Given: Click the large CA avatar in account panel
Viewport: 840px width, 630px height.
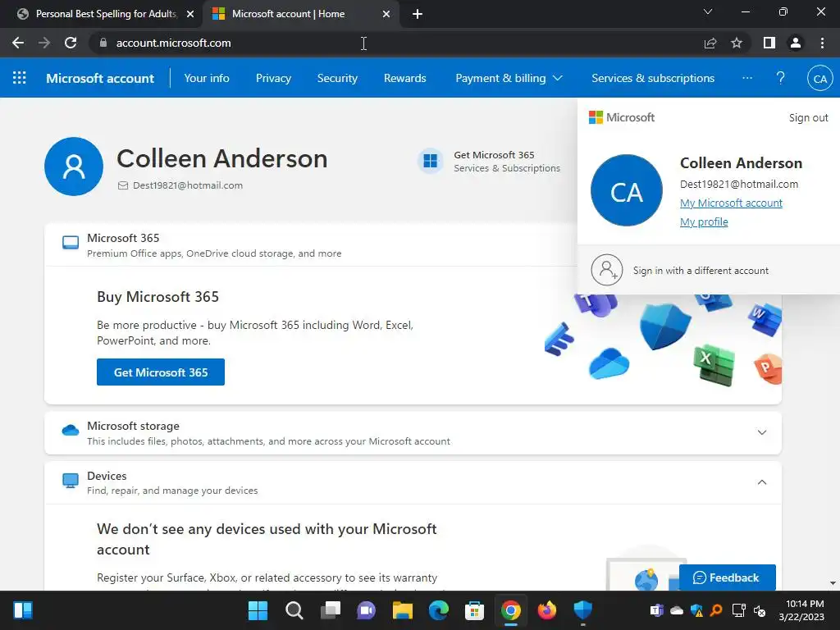Looking at the screenshot, I should tap(626, 190).
